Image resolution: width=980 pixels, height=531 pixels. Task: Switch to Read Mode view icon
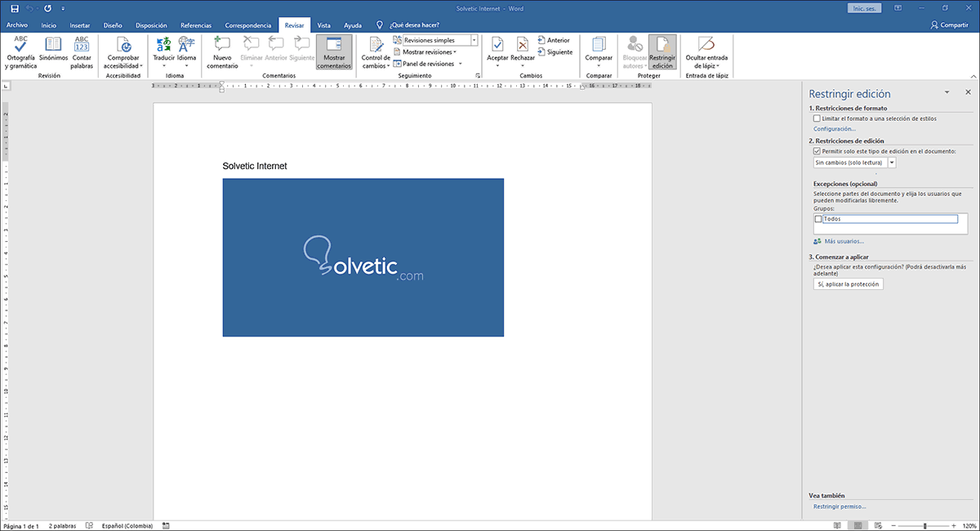pos(836,525)
